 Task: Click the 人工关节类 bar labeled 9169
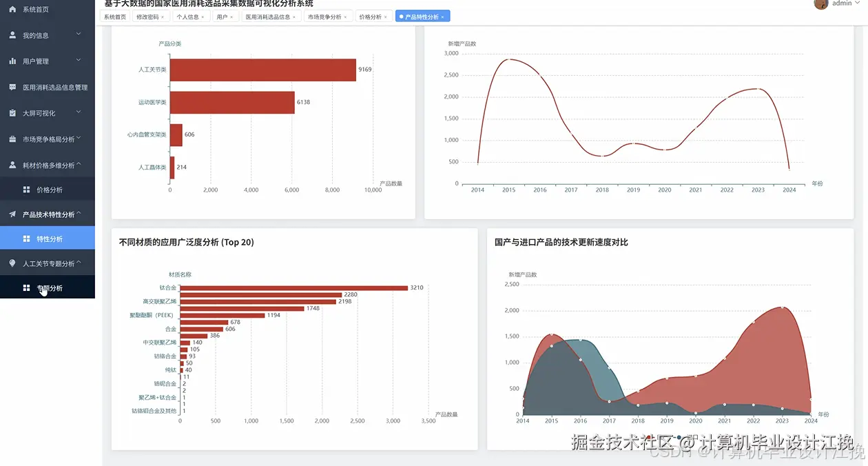coord(263,70)
